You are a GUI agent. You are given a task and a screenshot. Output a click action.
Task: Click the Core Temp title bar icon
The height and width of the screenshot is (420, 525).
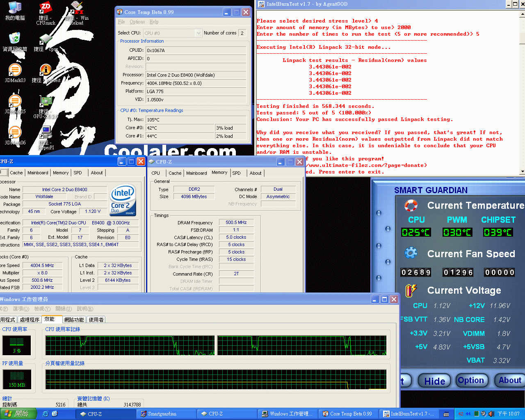tap(120, 12)
